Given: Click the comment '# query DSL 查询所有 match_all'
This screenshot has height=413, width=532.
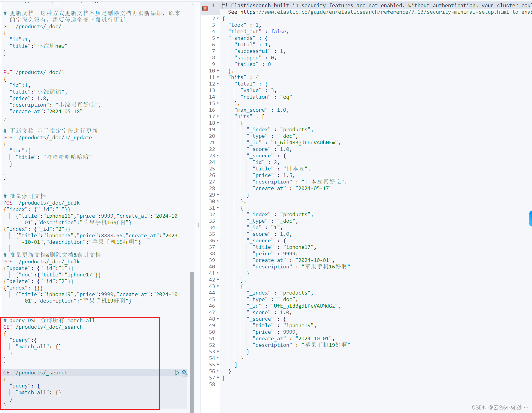Looking at the screenshot, I should [x=49, y=320].
